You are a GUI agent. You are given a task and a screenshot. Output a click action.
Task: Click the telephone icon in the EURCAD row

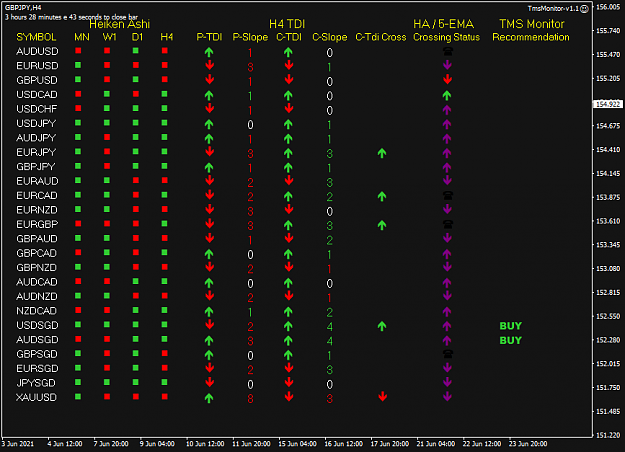click(448, 195)
